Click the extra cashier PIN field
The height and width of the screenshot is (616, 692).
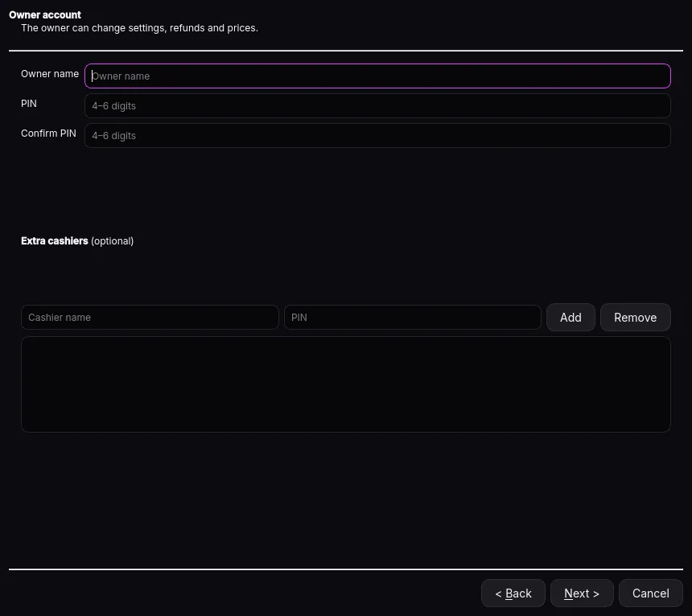413,317
